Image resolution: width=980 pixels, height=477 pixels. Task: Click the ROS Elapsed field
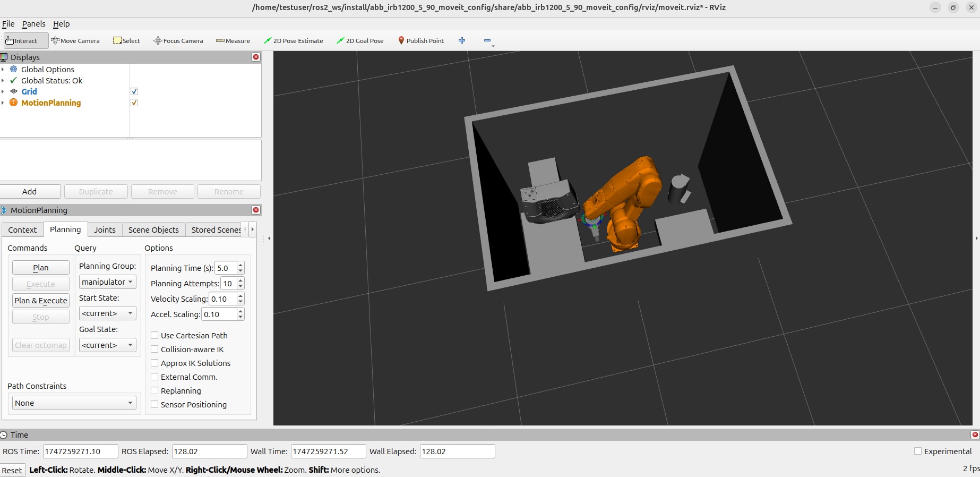pyautogui.click(x=209, y=452)
